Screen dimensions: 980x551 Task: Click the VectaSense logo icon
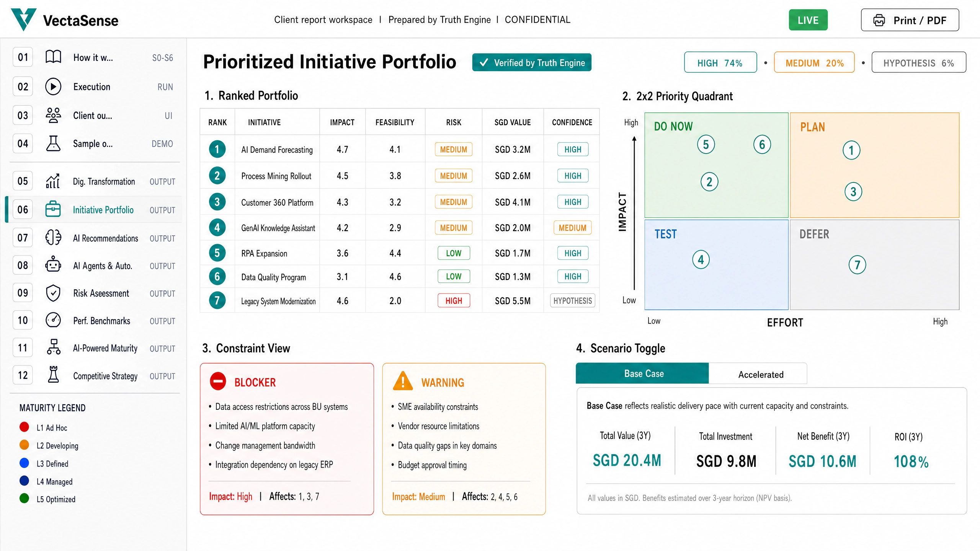[23, 19]
